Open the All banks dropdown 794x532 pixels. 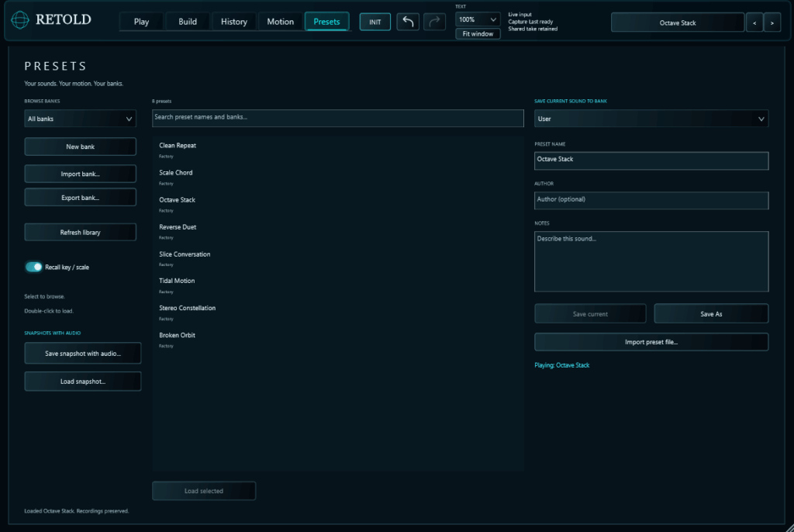pos(80,119)
